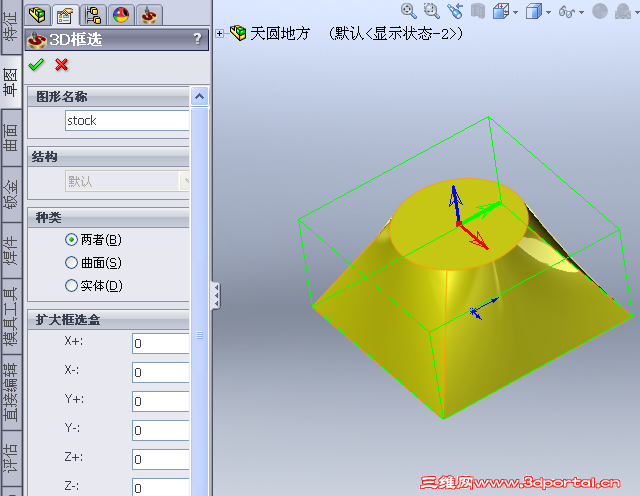Click the Y- value field
640x496 pixels.
click(x=160, y=430)
